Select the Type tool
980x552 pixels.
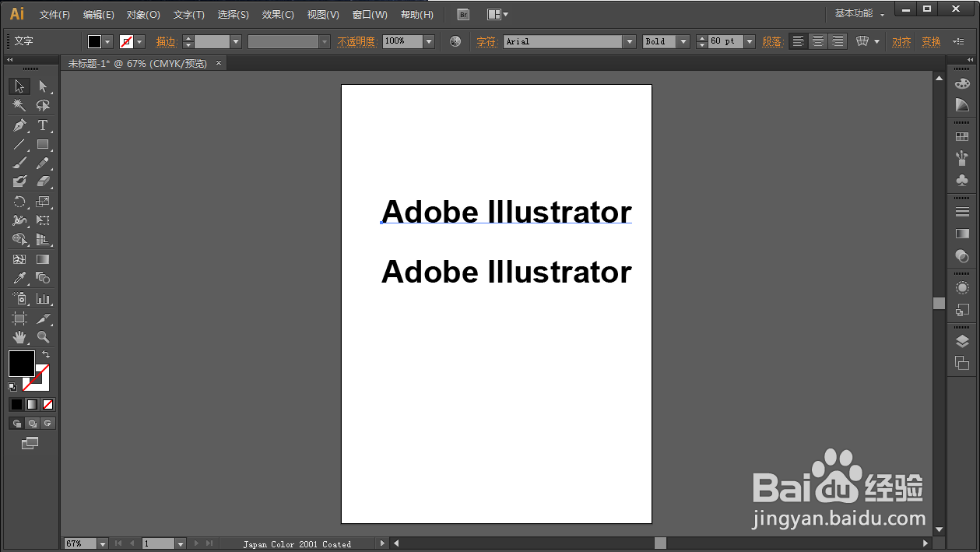pyautogui.click(x=43, y=125)
